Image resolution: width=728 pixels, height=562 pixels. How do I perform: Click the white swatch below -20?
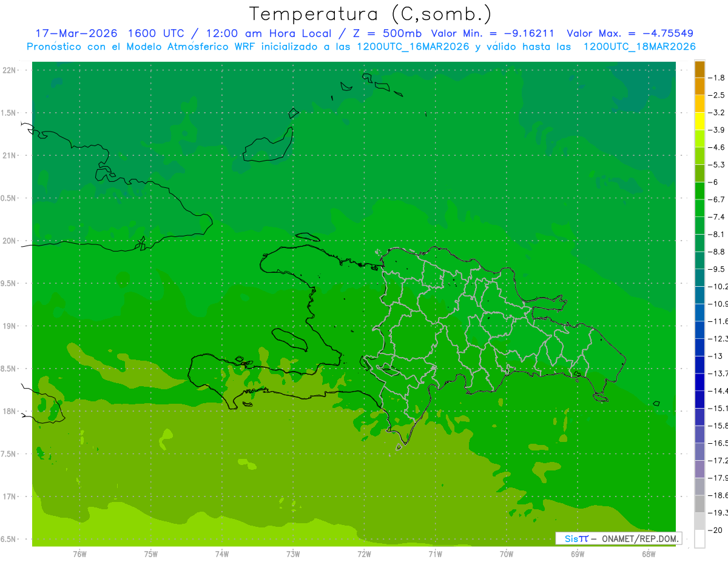click(x=699, y=539)
